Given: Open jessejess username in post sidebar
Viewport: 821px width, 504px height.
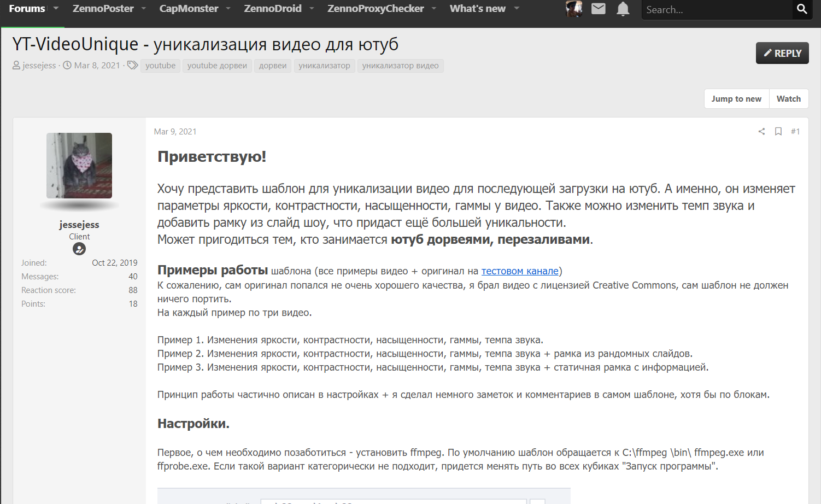Looking at the screenshot, I should point(79,225).
